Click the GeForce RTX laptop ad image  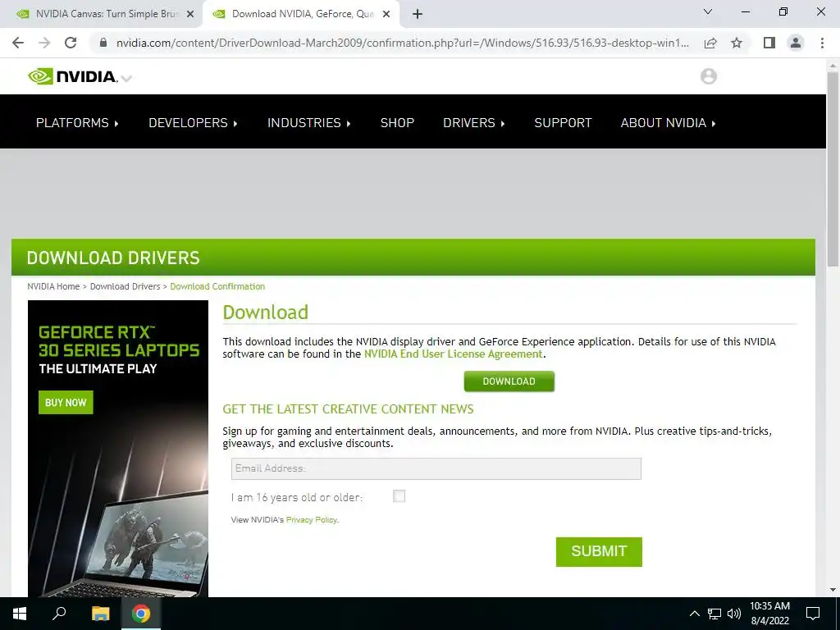point(118,449)
